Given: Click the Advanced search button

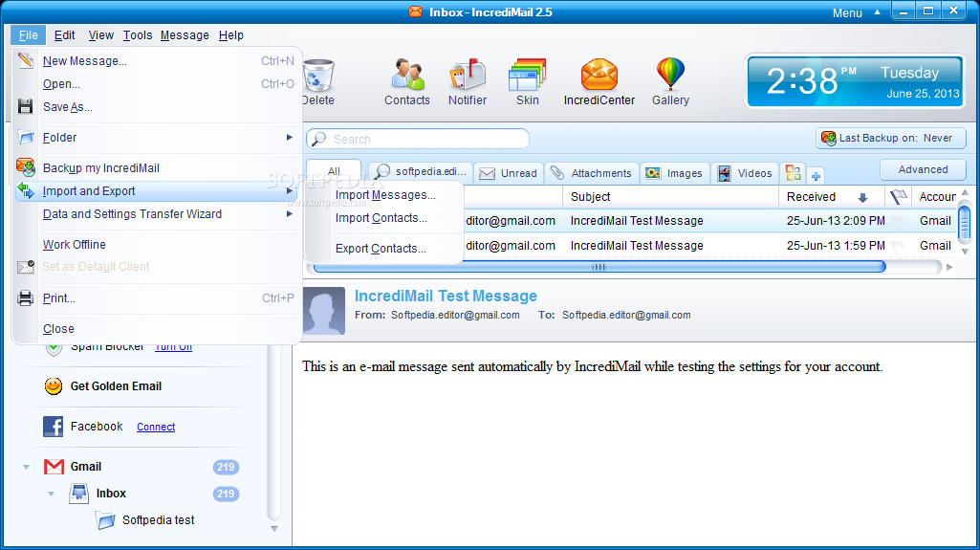Looking at the screenshot, I should pyautogui.click(x=923, y=169).
